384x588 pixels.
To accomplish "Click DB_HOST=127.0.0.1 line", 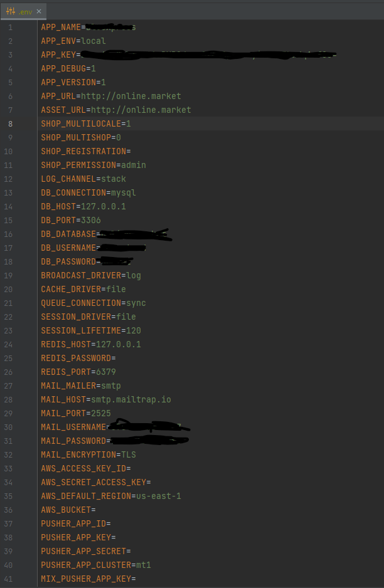I will [83, 207].
